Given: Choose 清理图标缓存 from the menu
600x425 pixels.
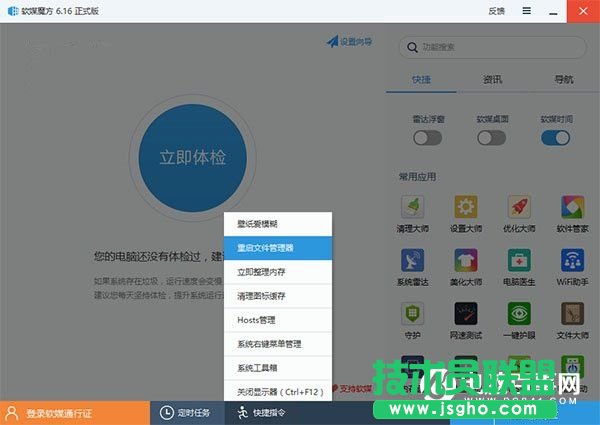Looking at the screenshot, I should tap(278, 296).
